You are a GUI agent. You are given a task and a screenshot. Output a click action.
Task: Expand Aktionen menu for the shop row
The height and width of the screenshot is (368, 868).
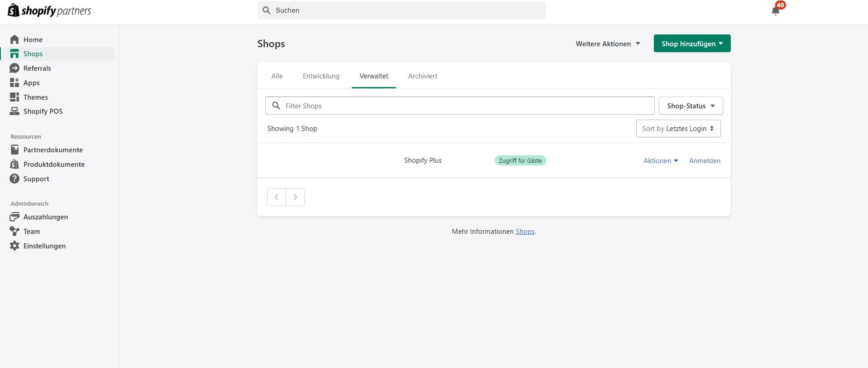point(661,160)
